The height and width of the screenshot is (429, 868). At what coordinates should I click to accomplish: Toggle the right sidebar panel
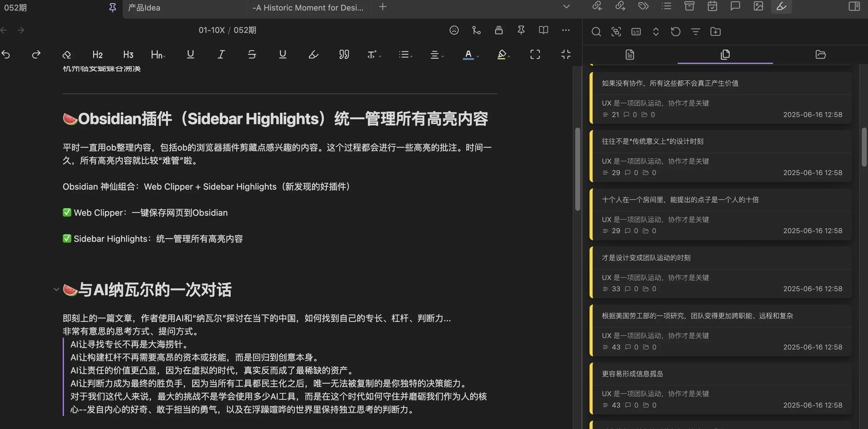click(x=854, y=6)
